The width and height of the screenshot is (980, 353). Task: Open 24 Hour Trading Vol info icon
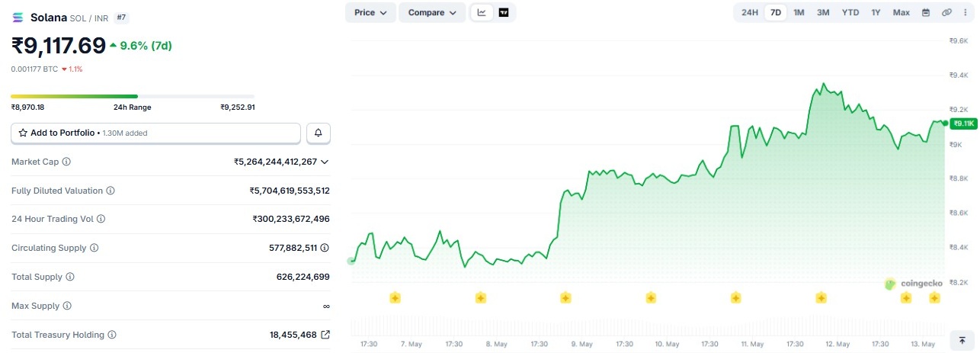click(x=101, y=219)
